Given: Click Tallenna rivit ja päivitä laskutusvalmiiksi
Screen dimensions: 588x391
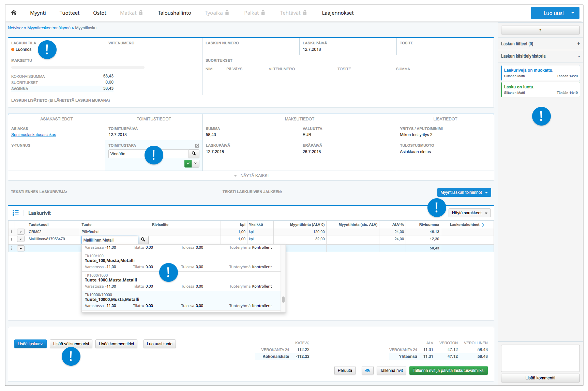Looking at the screenshot, I should click(448, 371).
